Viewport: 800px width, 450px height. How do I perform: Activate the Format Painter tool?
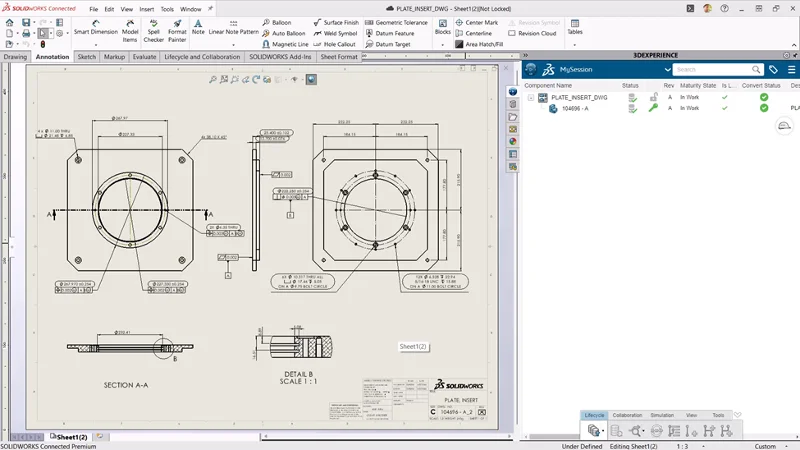click(177, 27)
